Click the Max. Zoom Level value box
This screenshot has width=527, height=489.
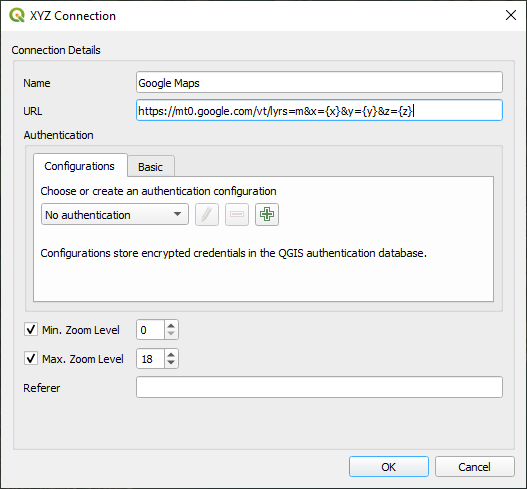[x=151, y=359]
